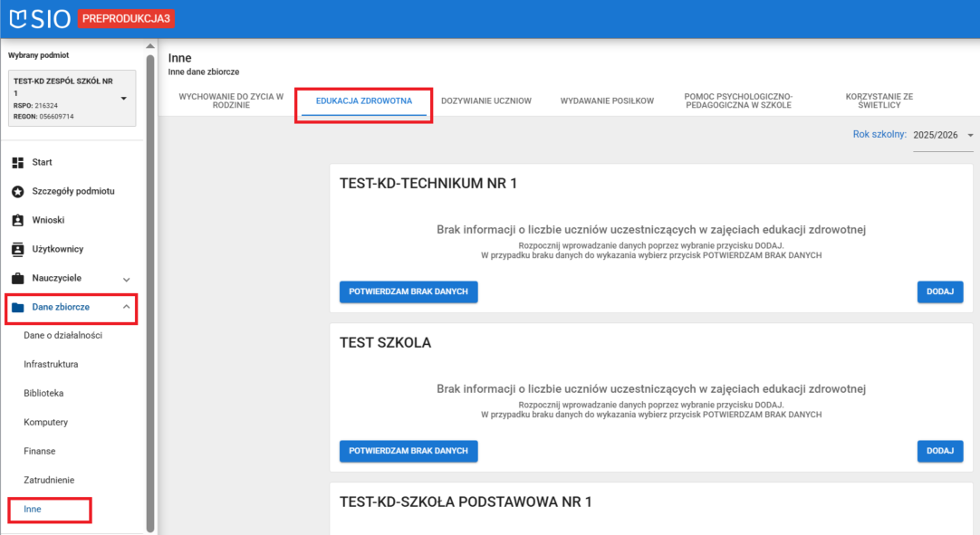
Task: Click POTWIERDZAM BRAK DANYCH for TEST SZKOLA
Action: (x=408, y=451)
